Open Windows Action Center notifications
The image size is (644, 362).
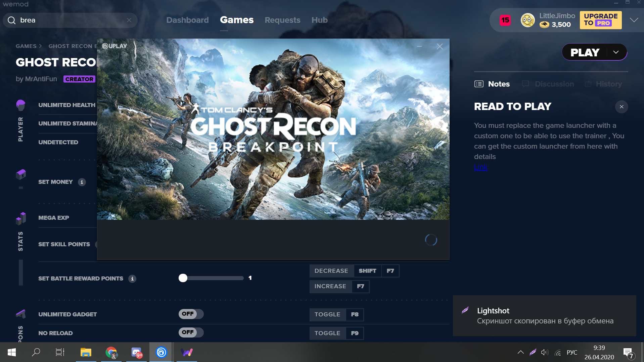pos(628,353)
